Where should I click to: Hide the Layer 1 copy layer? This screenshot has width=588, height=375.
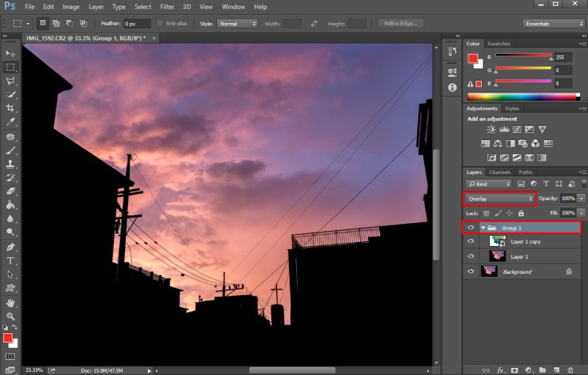(x=471, y=242)
